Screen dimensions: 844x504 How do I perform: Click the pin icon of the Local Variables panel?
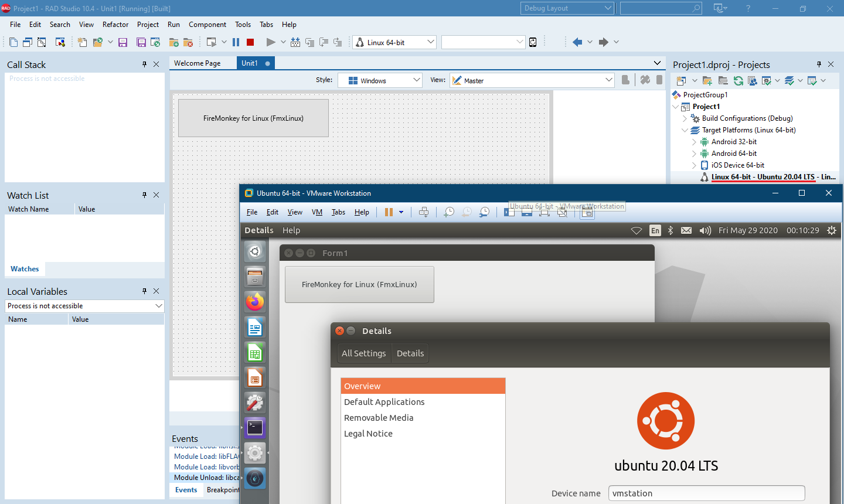pyautogui.click(x=144, y=291)
